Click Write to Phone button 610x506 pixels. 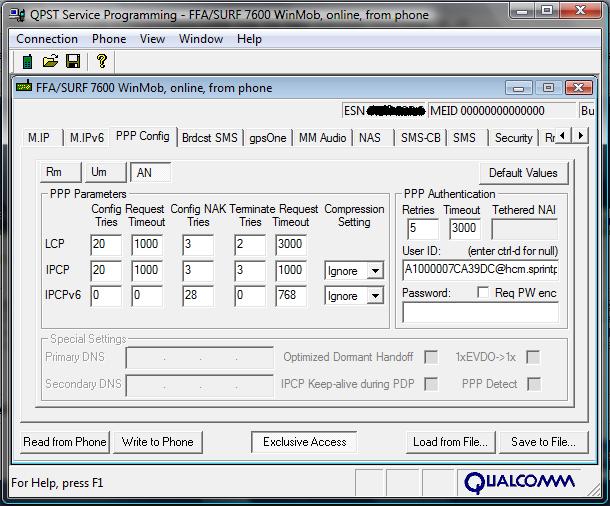click(158, 442)
